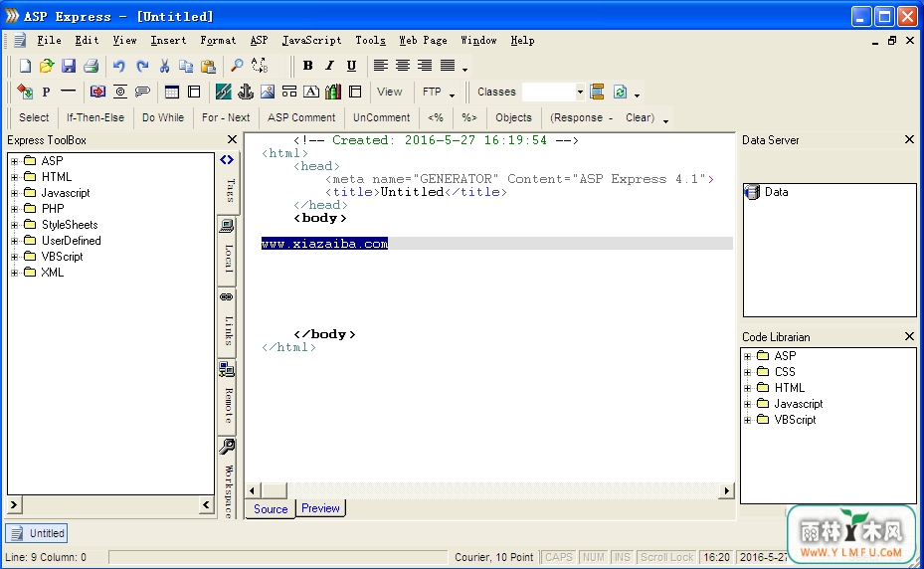This screenshot has height=569, width=924.
Task: Insert form elements icon
Action: pos(288,92)
